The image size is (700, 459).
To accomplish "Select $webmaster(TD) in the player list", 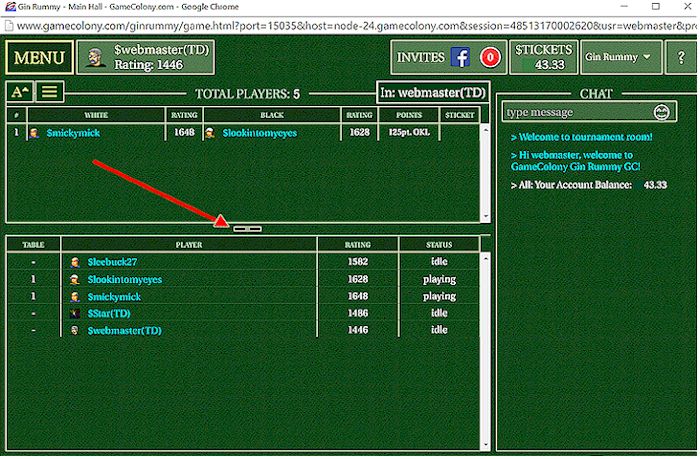I will click(124, 331).
